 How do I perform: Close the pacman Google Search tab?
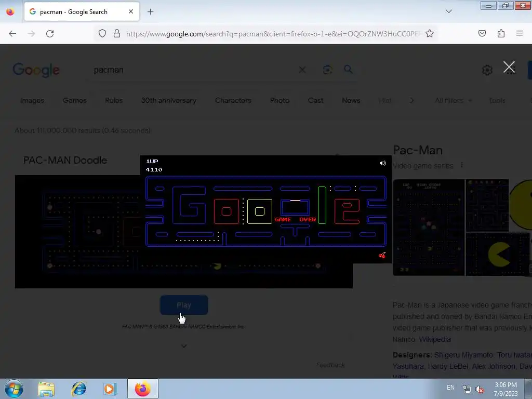(x=130, y=11)
